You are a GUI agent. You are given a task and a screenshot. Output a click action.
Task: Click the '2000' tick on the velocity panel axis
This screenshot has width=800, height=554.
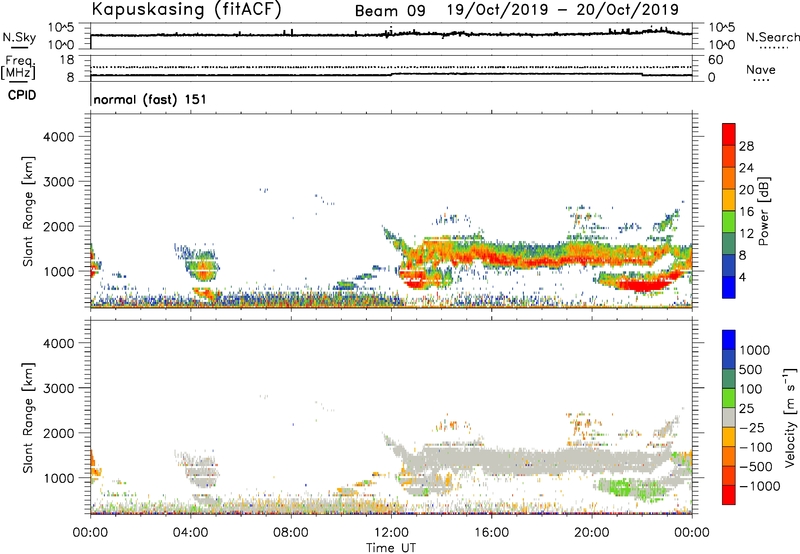tap(58, 433)
